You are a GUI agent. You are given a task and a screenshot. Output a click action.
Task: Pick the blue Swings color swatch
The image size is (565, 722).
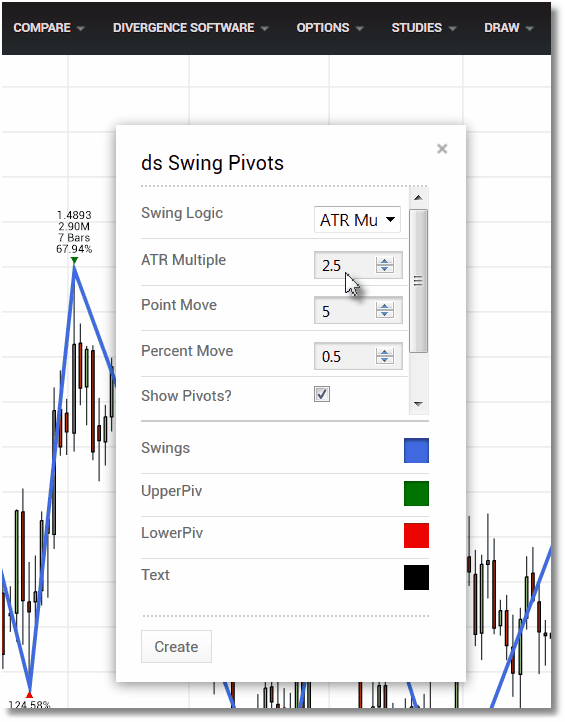pyautogui.click(x=416, y=450)
